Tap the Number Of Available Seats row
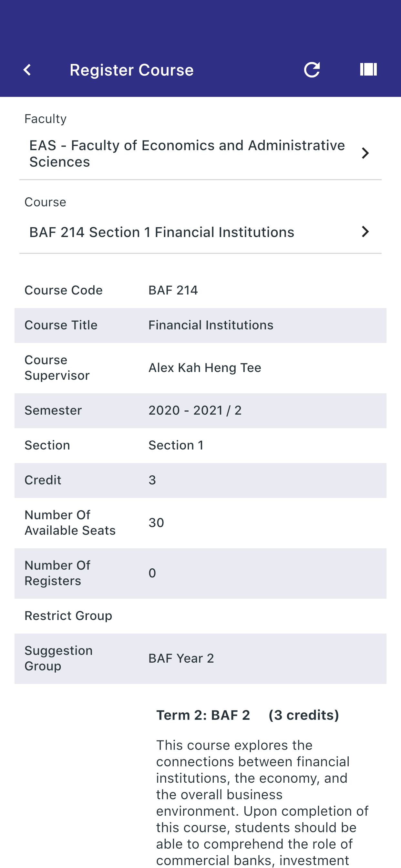This screenshot has height=868, width=401. [200, 523]
